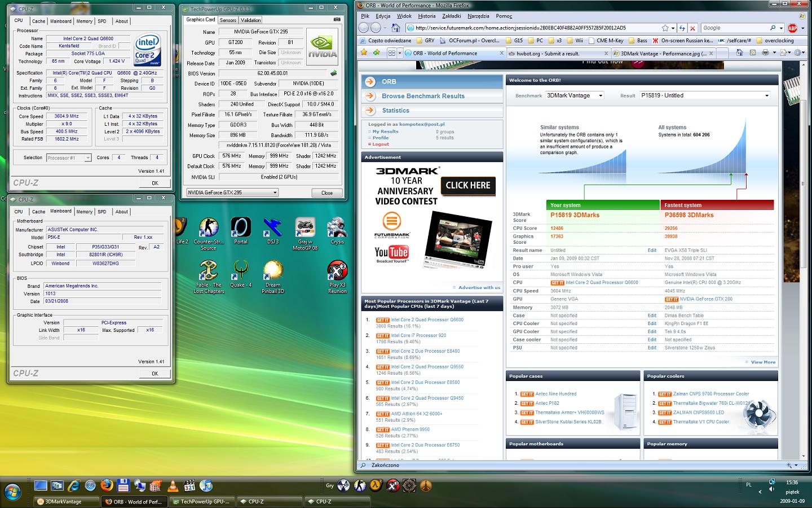
Task: Open Media Player Classic quick launch icon
Action: [x=189, y=485]
